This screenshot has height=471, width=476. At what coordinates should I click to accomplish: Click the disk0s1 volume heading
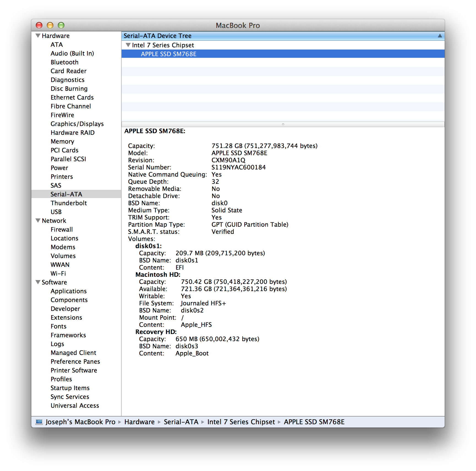click(x=149, y=246)
